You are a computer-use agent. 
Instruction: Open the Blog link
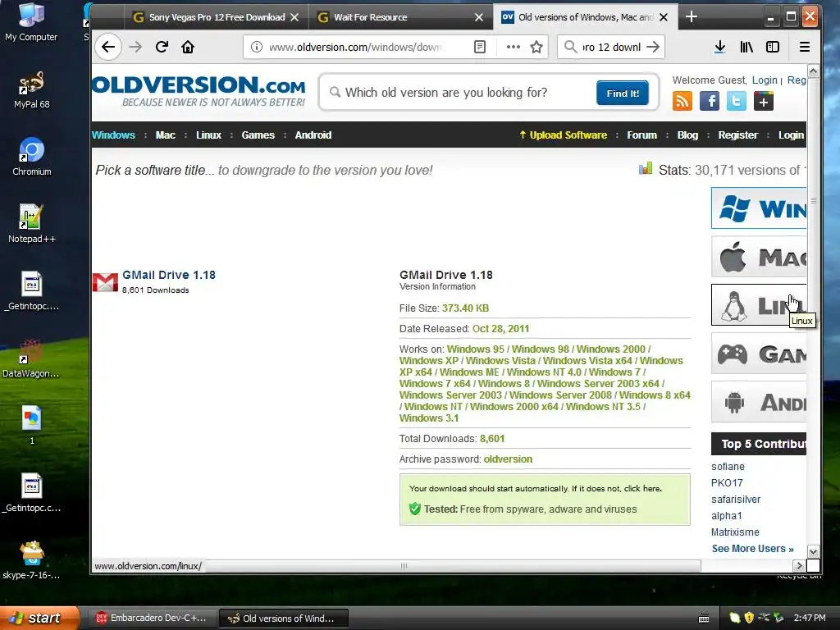pyautogui.click(x=687, y=135)
